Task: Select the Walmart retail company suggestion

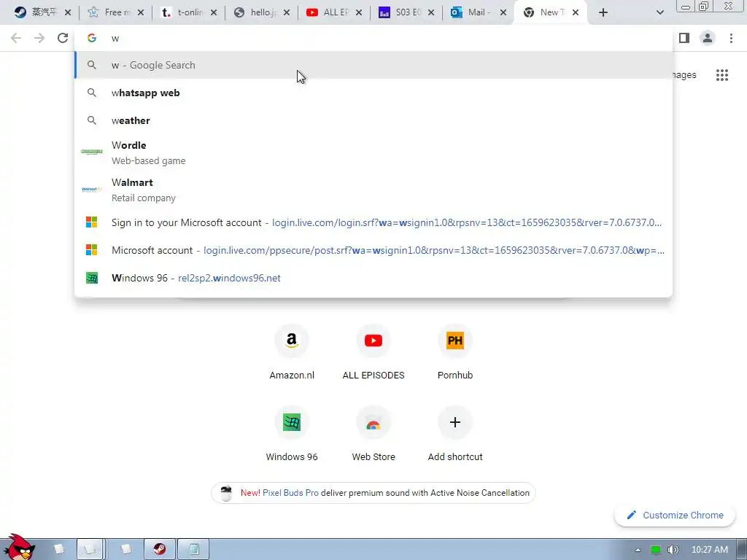Action: click(x=373, y=190)
